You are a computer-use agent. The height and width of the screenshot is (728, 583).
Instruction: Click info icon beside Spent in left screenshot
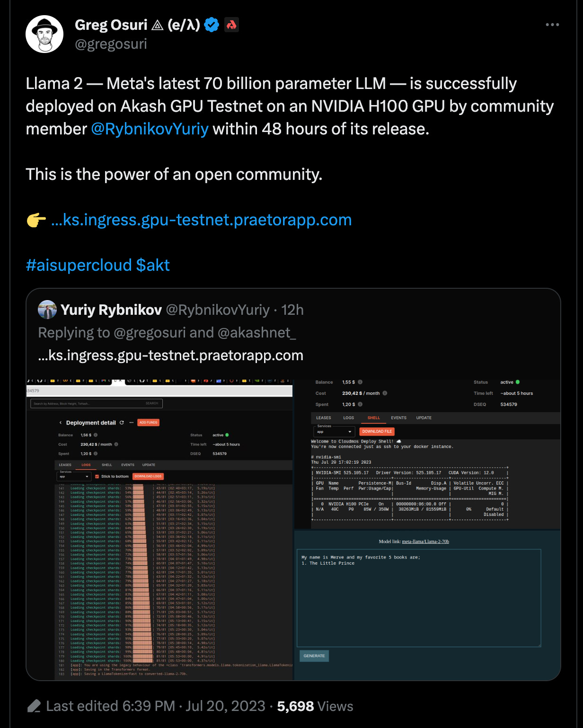tap(96, 453)
